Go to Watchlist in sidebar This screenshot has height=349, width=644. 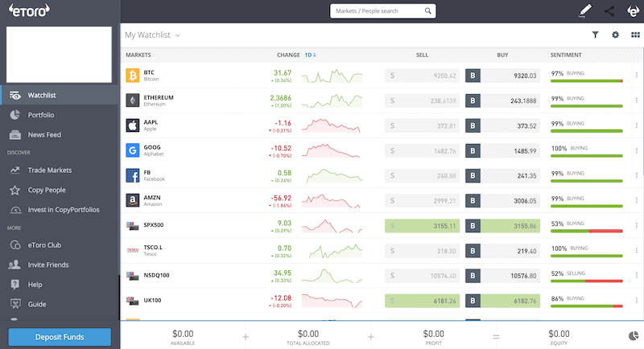(60, 95)
